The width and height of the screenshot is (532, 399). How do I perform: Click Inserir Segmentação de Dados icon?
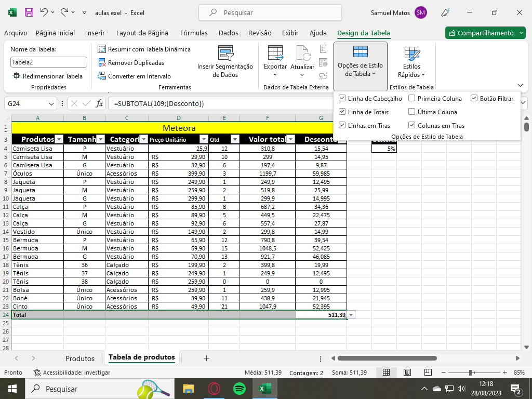[x=225, y=53]
